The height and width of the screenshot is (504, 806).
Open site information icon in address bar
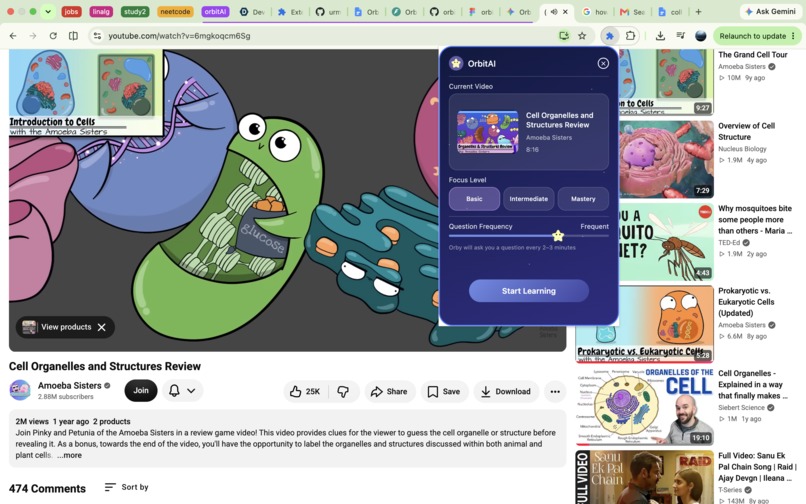click(97, 36)
